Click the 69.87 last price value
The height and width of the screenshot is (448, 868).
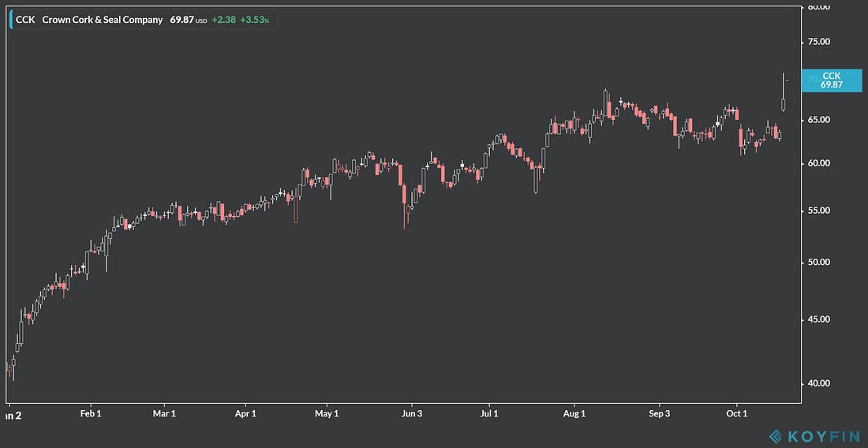pos(181,20)
